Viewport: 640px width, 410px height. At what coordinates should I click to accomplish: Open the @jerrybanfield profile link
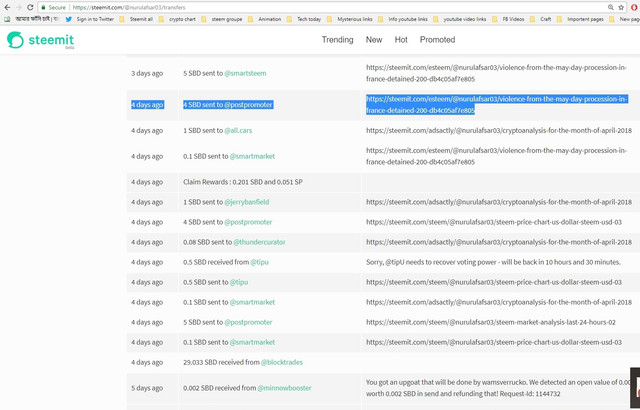(247, 202)
